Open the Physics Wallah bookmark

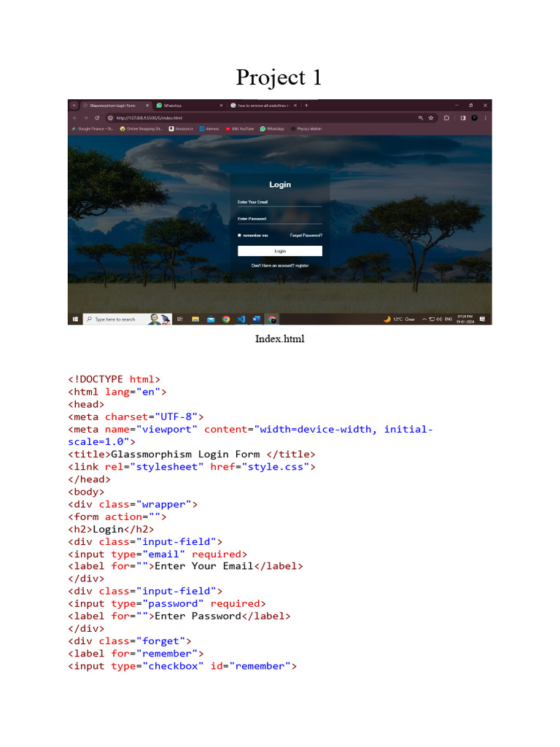[x=306, y=128]
